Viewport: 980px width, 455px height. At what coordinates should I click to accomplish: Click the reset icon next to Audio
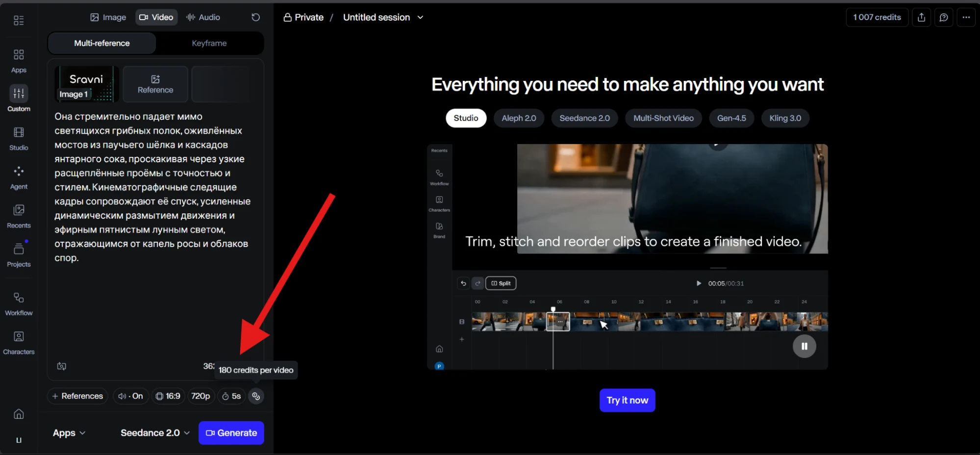[255, 17]
